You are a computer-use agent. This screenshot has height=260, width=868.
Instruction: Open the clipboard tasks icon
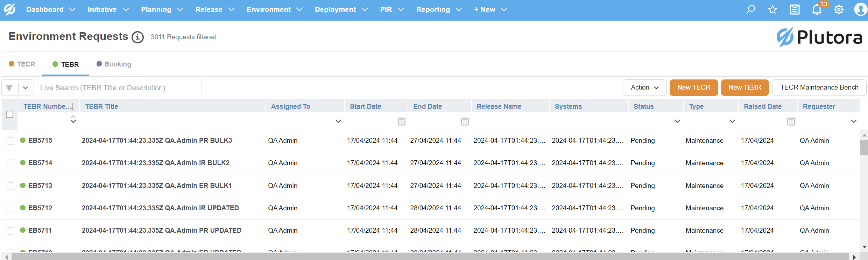pyautogui.click(x=795, y=9)
